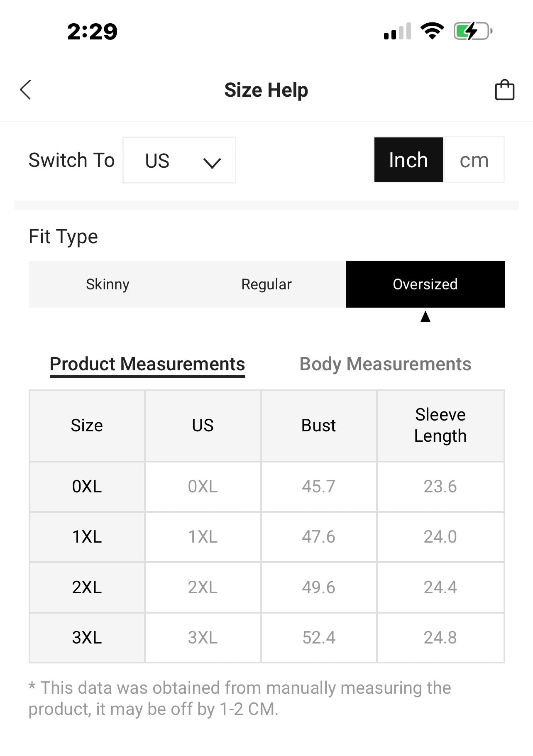Viewport: 533px width, 756px height.
Task: Switch units to Inch
Action: tap(408, 160)
